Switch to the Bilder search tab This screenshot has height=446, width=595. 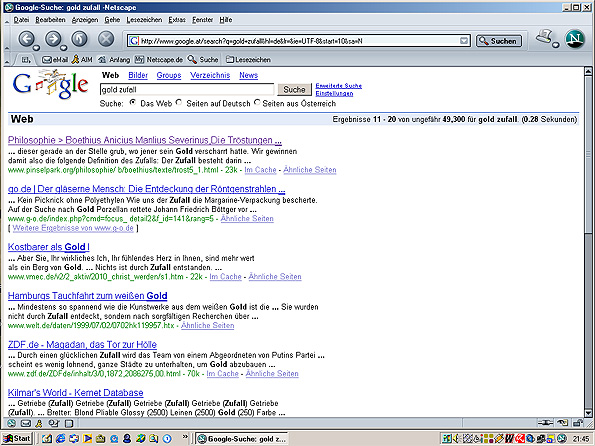pyautogui.click(x=138, y=75)
